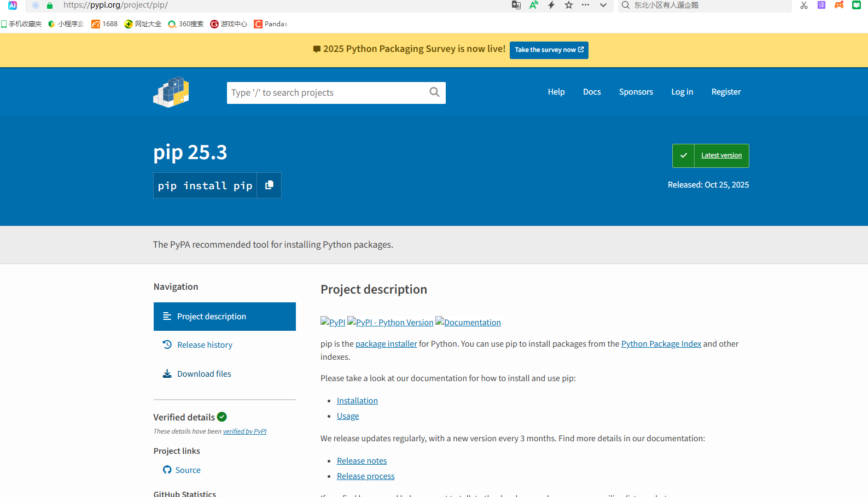
Task: Click the Download files arrow icon
Action: tap(167, 373)
